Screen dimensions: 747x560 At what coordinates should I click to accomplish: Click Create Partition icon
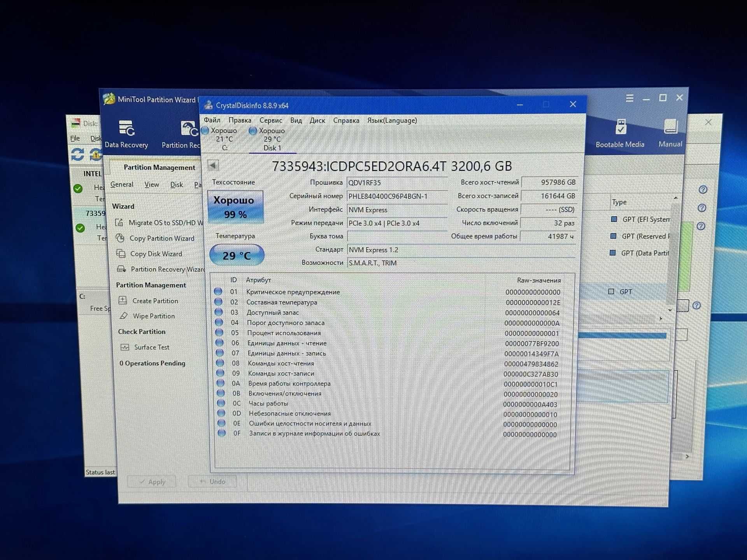123,300
